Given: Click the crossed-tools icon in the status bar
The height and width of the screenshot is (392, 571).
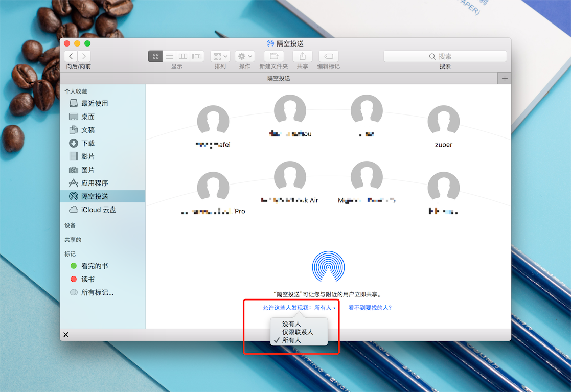Looking at the screenshot, I should tap(66, 335).
